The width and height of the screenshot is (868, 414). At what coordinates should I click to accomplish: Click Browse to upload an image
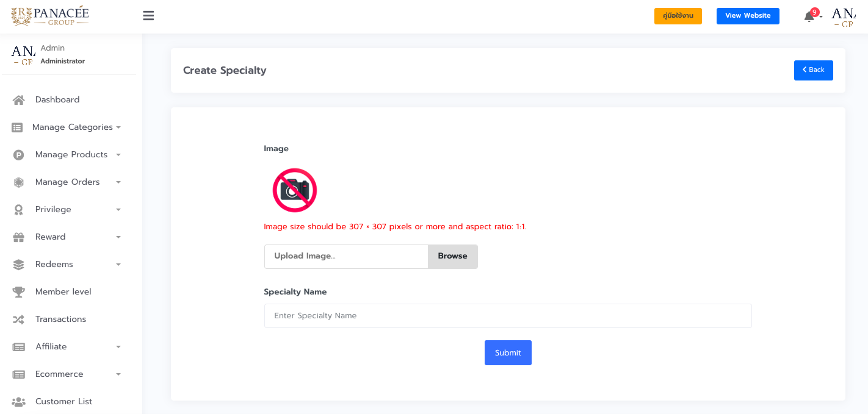[452, 257]
